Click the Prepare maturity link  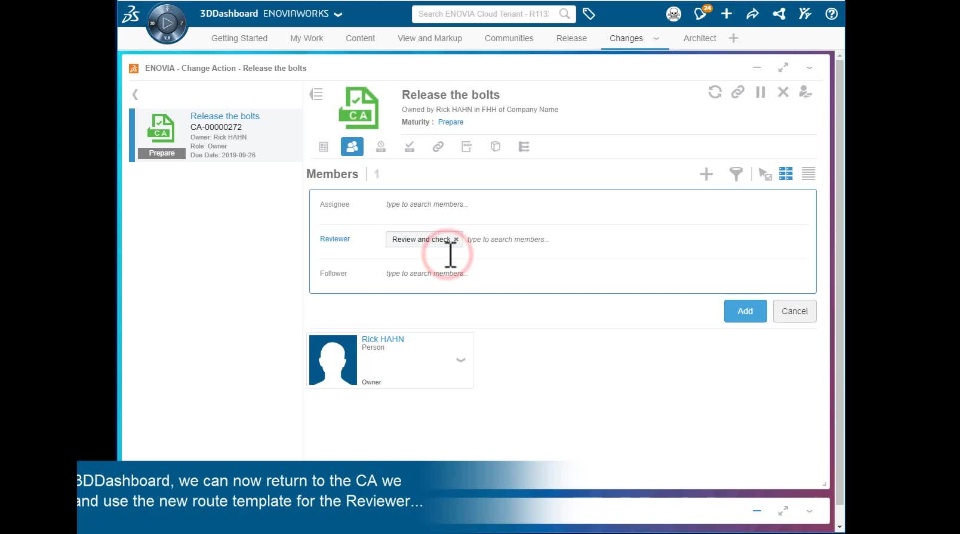(451, 122)
